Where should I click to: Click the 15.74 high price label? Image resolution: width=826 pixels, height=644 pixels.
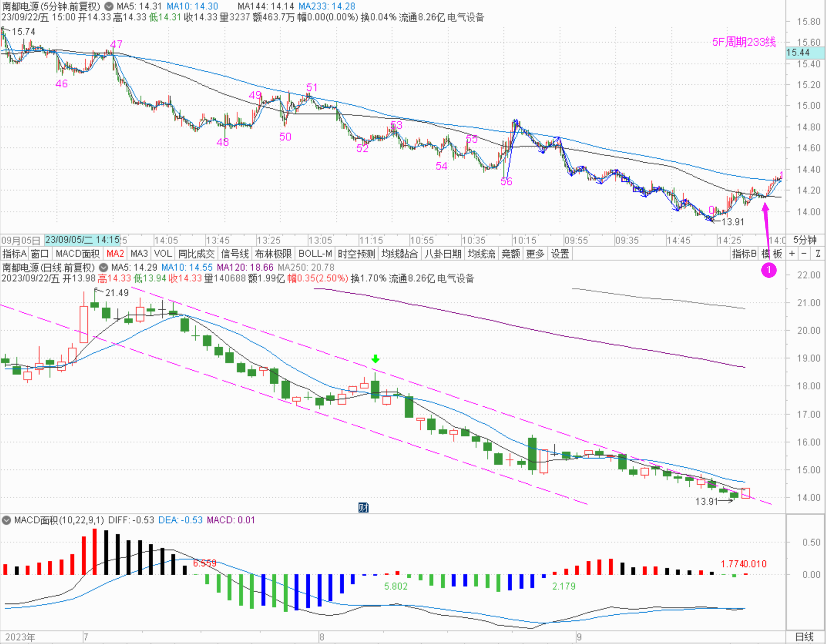pyautogui.click(x=24, y=32)
